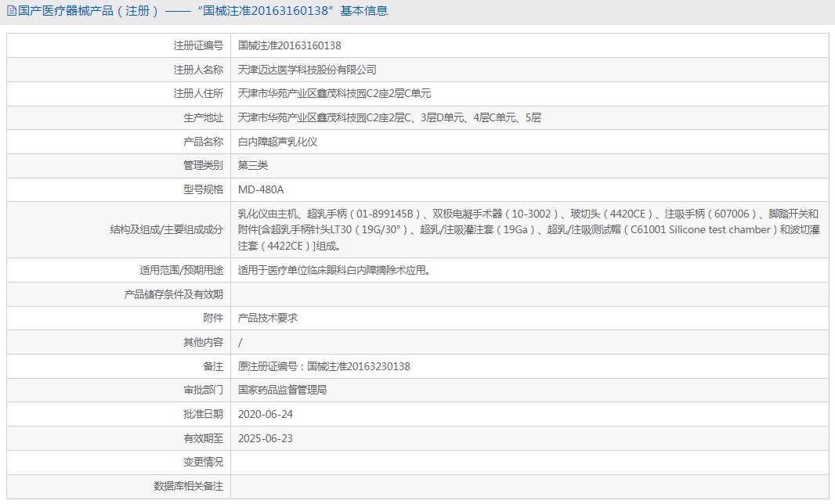Click the 附件 label

[213, 319]
